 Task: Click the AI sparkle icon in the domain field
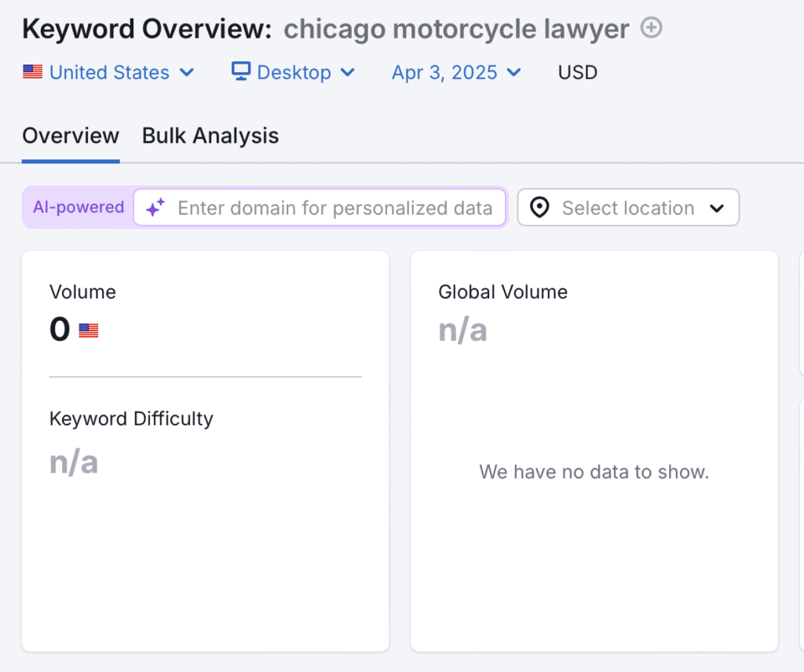pos(155,207)
